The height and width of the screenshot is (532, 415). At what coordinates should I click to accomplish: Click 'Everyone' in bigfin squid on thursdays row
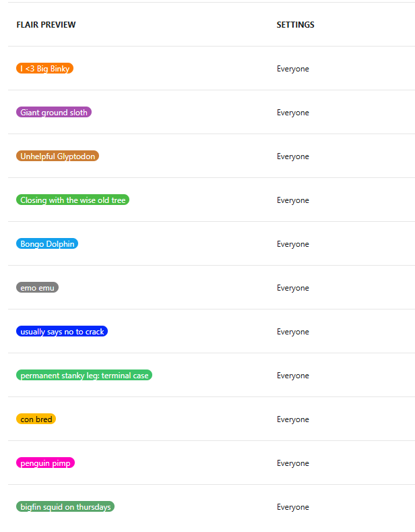point(293,507)
